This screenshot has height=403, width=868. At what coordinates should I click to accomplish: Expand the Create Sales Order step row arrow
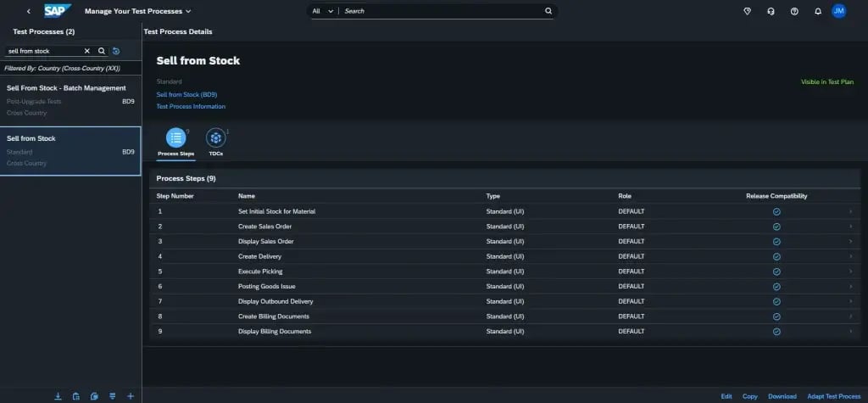(850, 227)
